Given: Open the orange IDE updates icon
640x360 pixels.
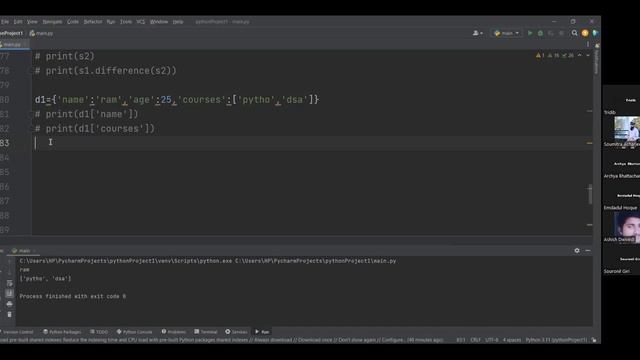Looking at the screenshot, I should click(585, 33).
